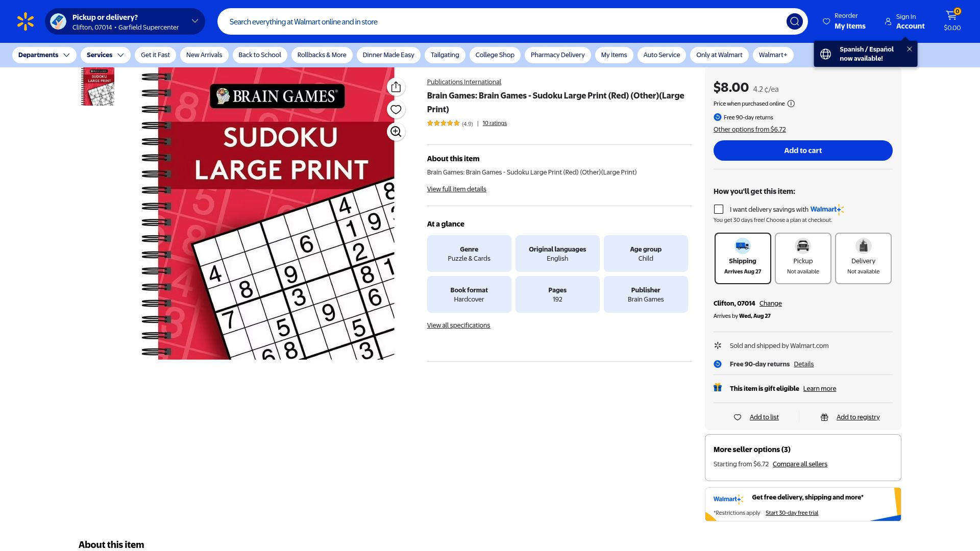This screenshot has width=980, height=551.
Task: Open New Arrivals
Action: click(x=204, y=55)
